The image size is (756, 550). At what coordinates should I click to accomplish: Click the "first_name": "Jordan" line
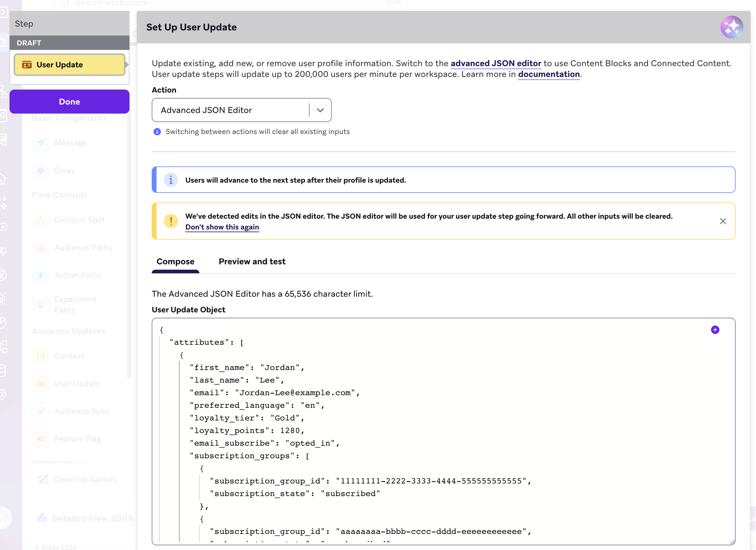coord(247,368)
